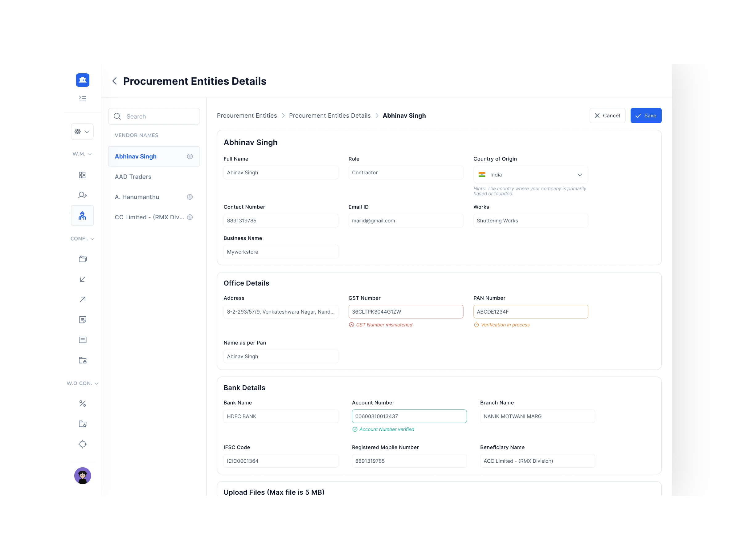The image size is (736, 560).
Task: Open the Country of Origin dropdown
Action: coord(530,175)
